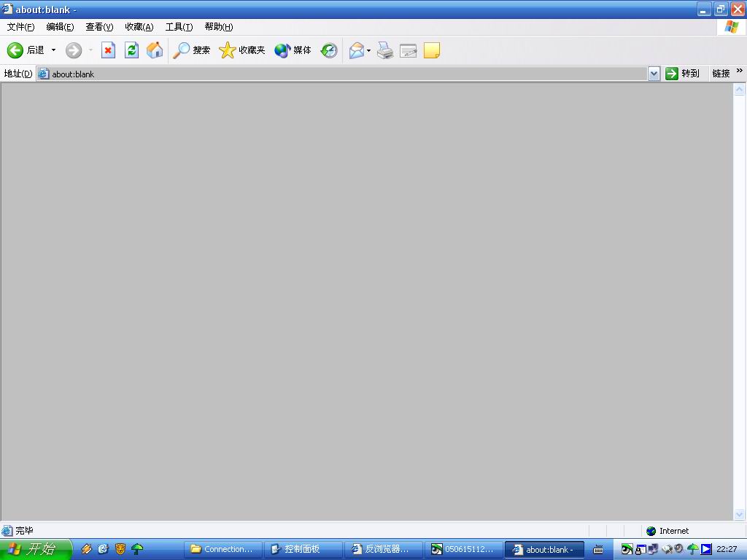Expand the Back button history dropdown arrow

(53, 50)
